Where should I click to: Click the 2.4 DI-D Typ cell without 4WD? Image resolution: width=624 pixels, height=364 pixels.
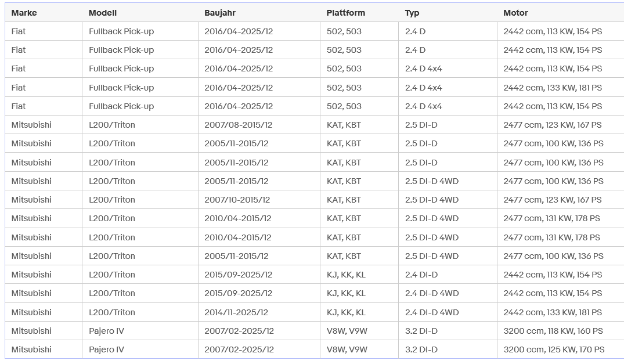(421, 275)
